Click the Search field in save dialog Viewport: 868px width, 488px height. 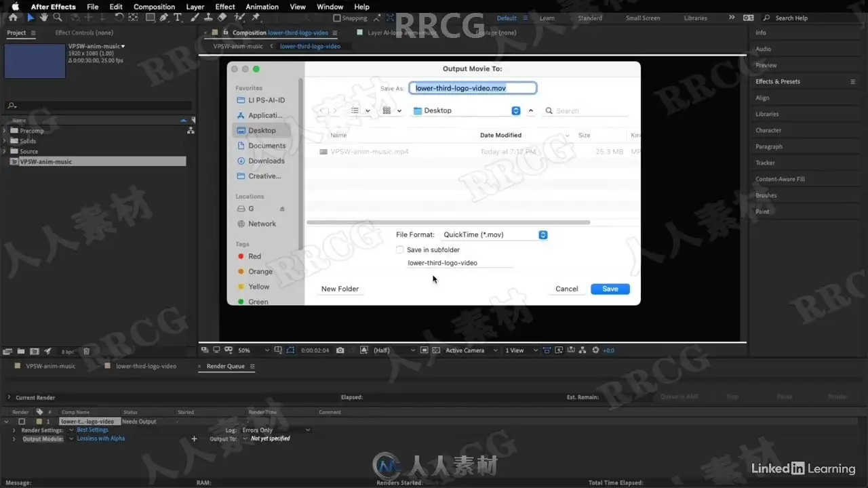[x=587, y=110]
